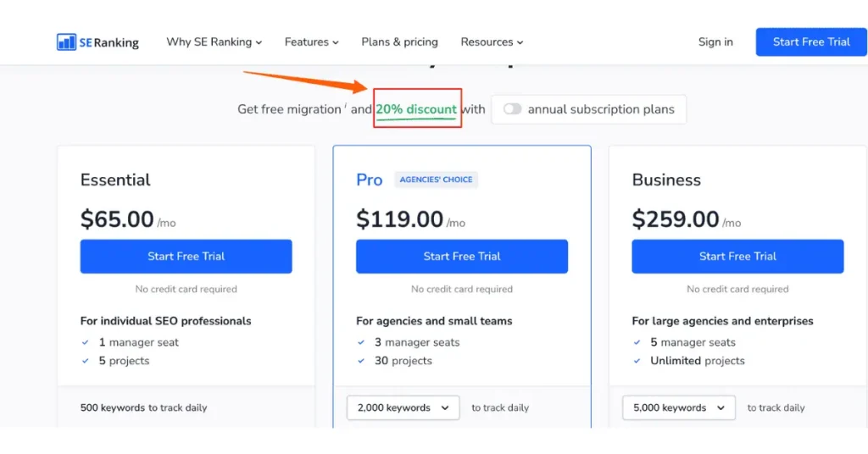868x454 pixels.
Task: Click the SE Ranking logo
Action: tap(97, 42)
